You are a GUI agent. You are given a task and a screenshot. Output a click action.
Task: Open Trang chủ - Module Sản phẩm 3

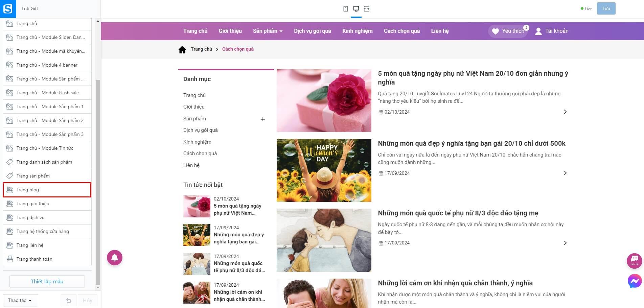click(x=47, y=134)
